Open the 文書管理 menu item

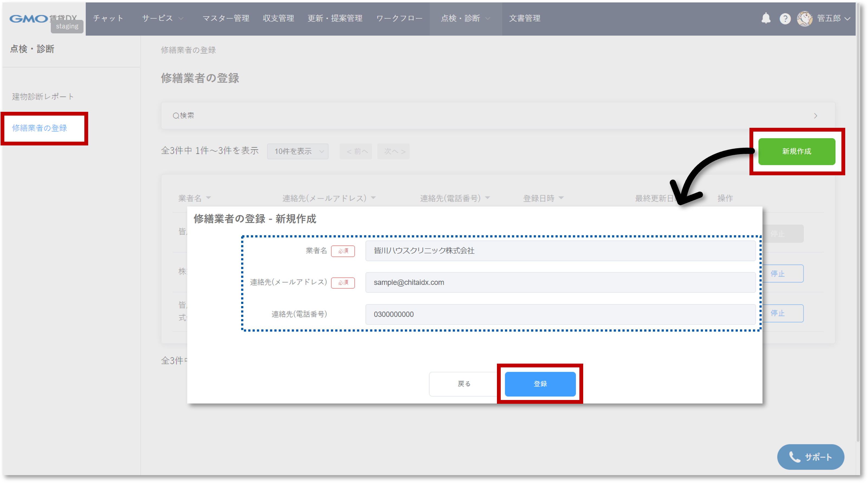point(524,18)
